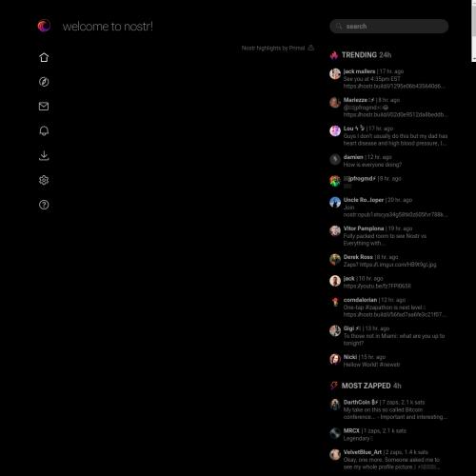The image size is (476, 476).
Task: Open DarthCoin's most zapped post
Action: 388,409
